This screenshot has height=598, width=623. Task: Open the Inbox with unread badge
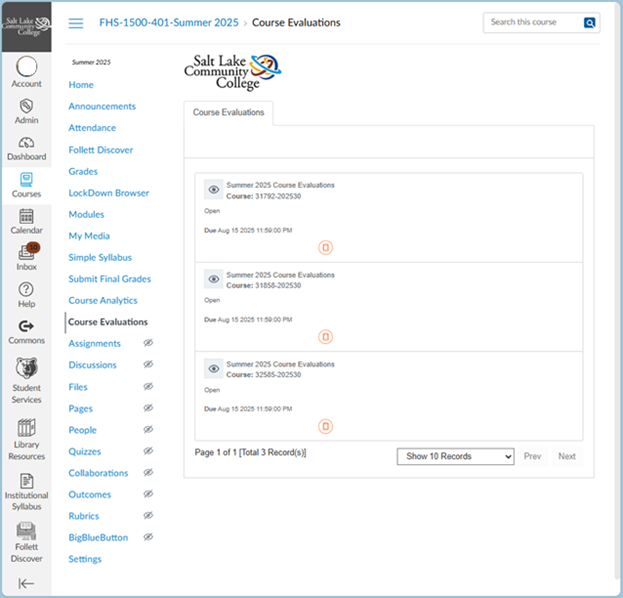click(26, 257)
